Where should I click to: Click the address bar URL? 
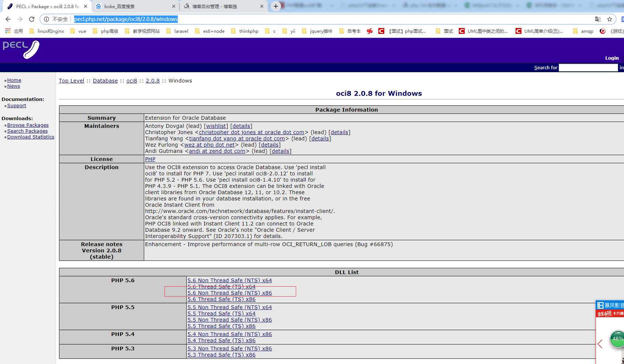(x=126, y=19)
